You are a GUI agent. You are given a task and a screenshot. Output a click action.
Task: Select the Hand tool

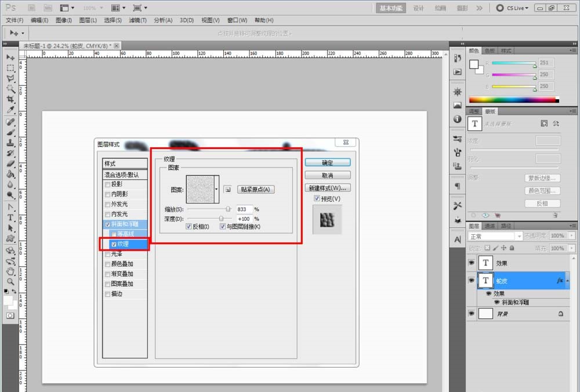[10, 271]
